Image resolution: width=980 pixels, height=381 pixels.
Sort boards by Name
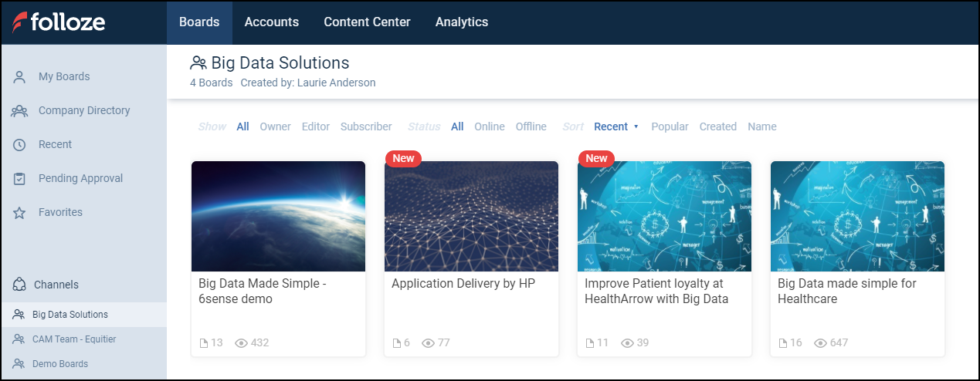pyautogui.click(x=761, y=126)
